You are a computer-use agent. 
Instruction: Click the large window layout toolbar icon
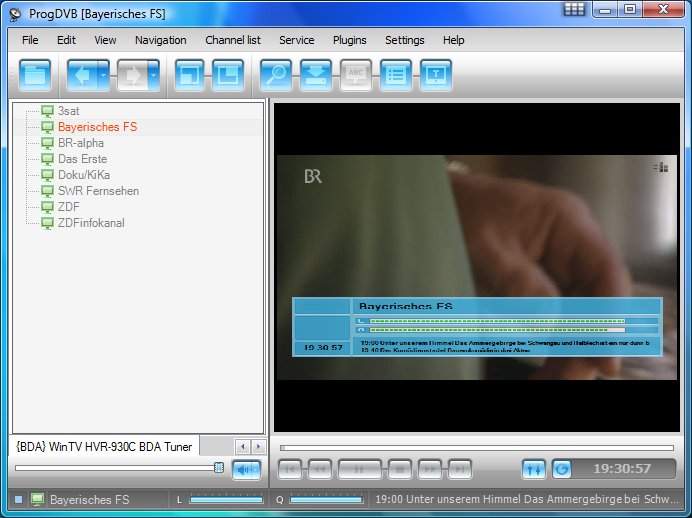228,75
